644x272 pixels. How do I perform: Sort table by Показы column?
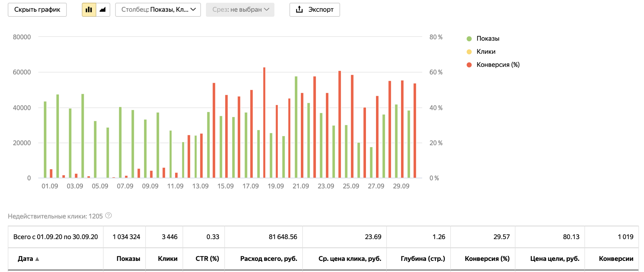(128, 259)
